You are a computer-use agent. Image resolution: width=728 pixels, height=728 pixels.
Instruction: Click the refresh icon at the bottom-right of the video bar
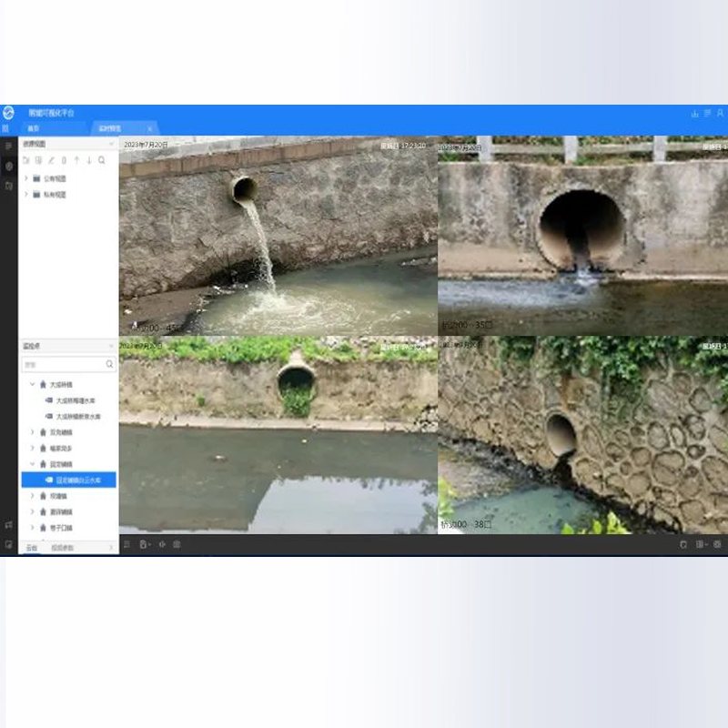683,544
